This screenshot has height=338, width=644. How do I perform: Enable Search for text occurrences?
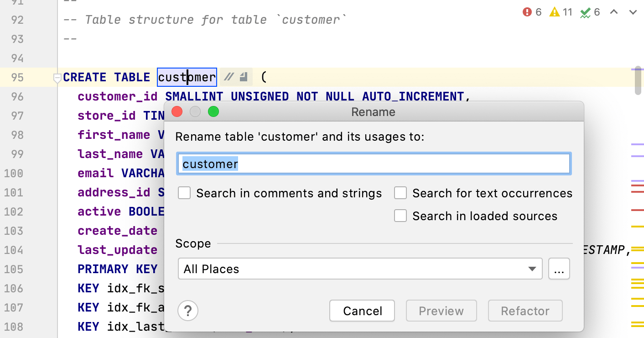point(400,193)
